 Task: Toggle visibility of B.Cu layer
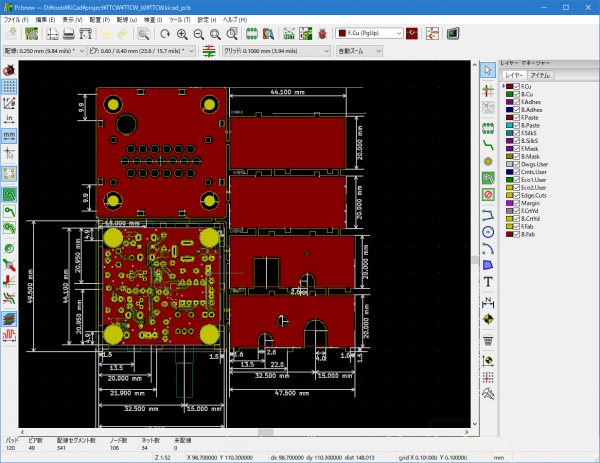coord(516,94)
